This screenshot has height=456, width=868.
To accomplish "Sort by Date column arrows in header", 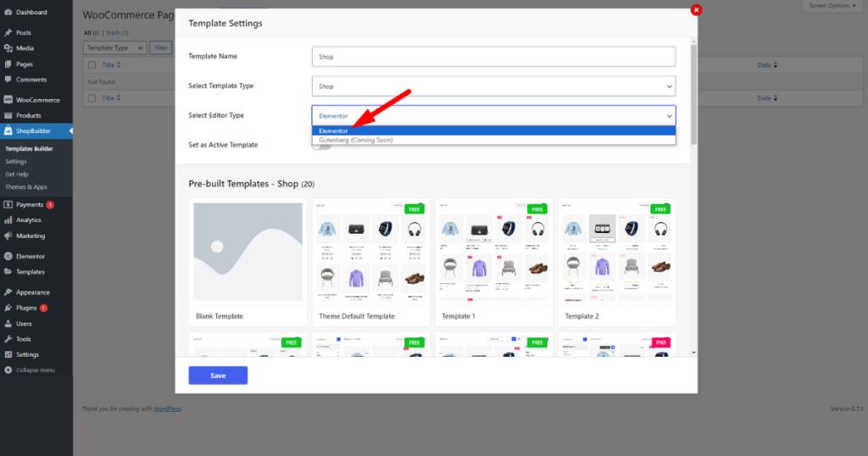I will [775, 65].
